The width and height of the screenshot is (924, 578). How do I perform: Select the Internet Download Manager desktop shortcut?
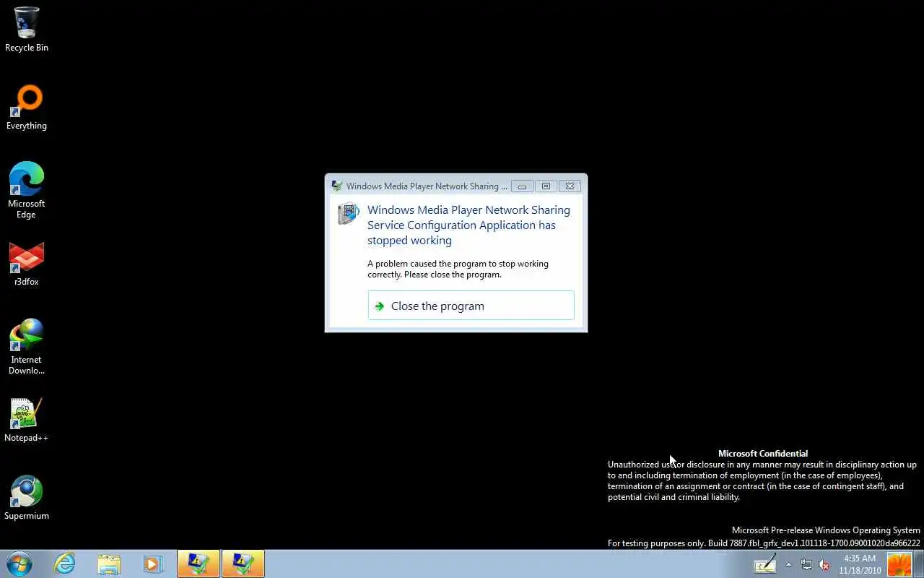pyautogui.click(x=27, y=347)
